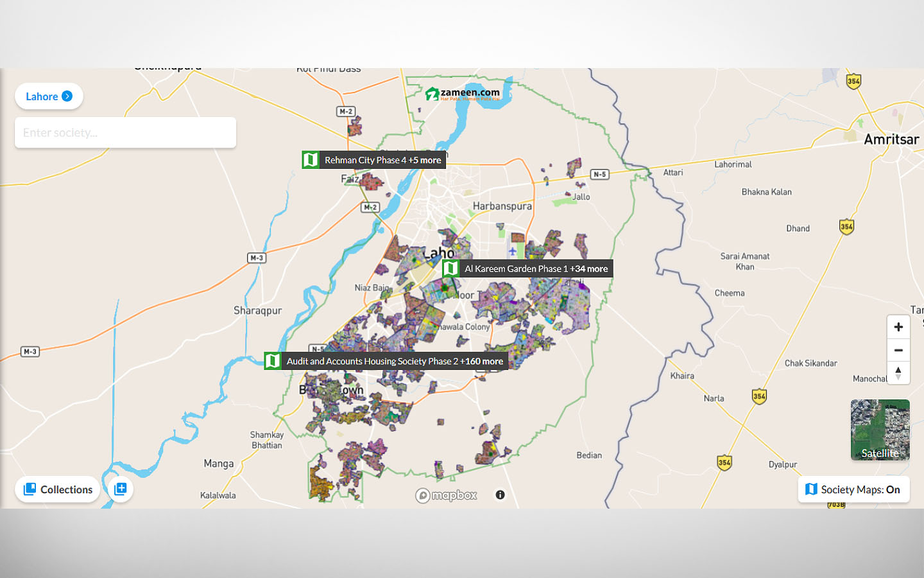Open the Collections panel
Image resolution: width=924 pixels, height=578 pixels.
[x=57, y=489]
